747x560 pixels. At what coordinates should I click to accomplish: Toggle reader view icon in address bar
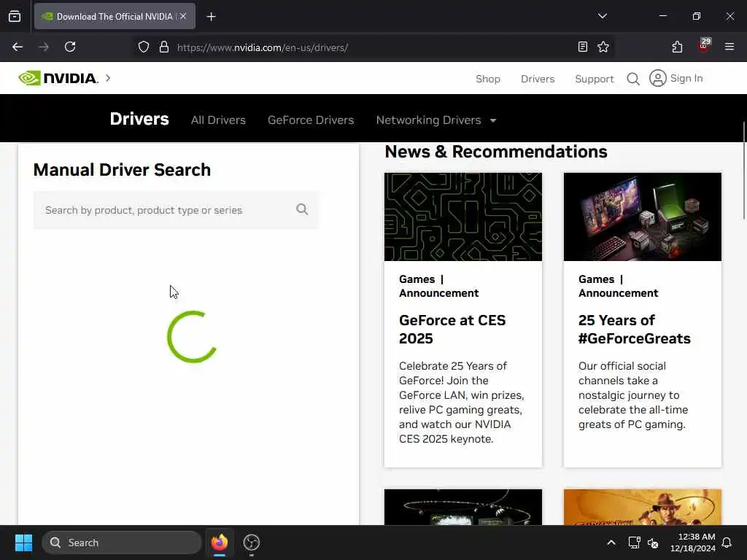click(582, 47)
